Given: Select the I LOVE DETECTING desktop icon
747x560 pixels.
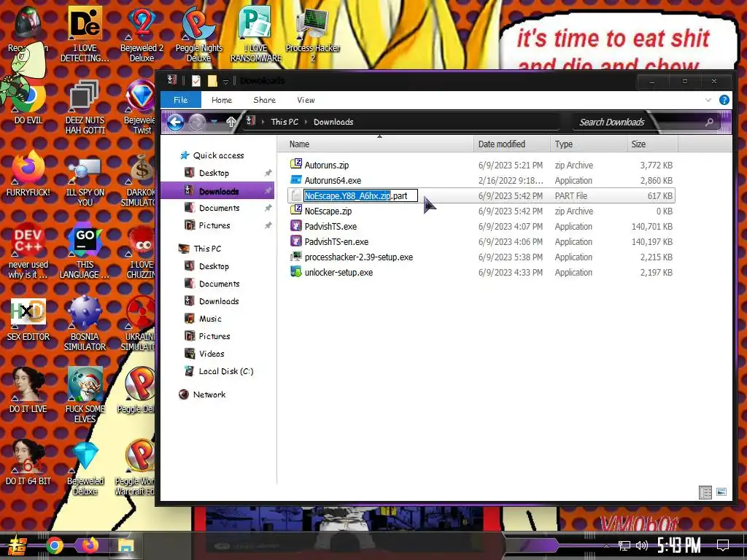Looking at the screenshot, I should click(85, 34).
